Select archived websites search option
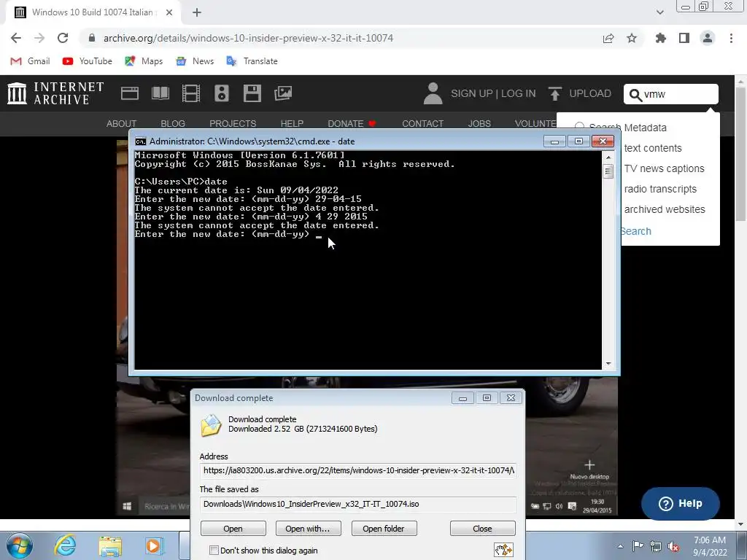This screenshot has height=560, width=747. tap(665, 209)
